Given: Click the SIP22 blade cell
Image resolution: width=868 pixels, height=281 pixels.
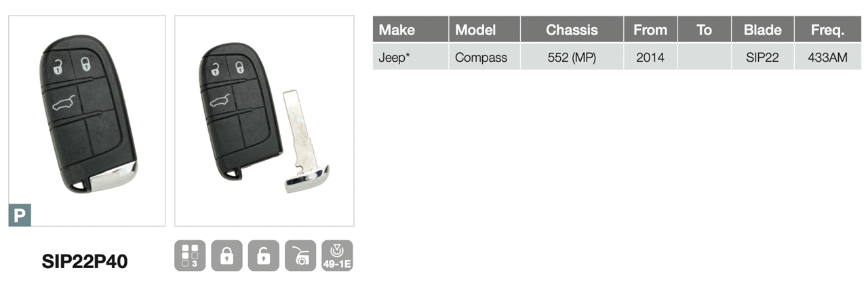Looking at the screenshot, I should [x=763, y=57].
